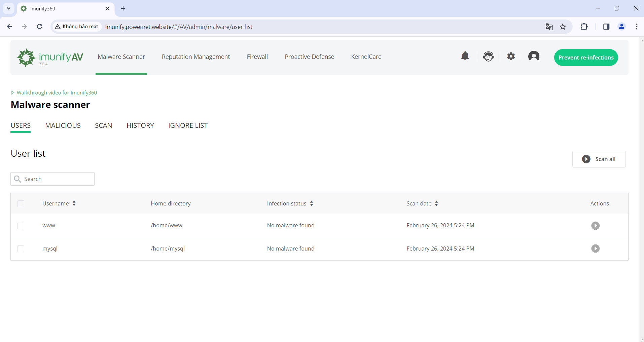
Task: Bookmark this page with the star icon
Action: 563,27
